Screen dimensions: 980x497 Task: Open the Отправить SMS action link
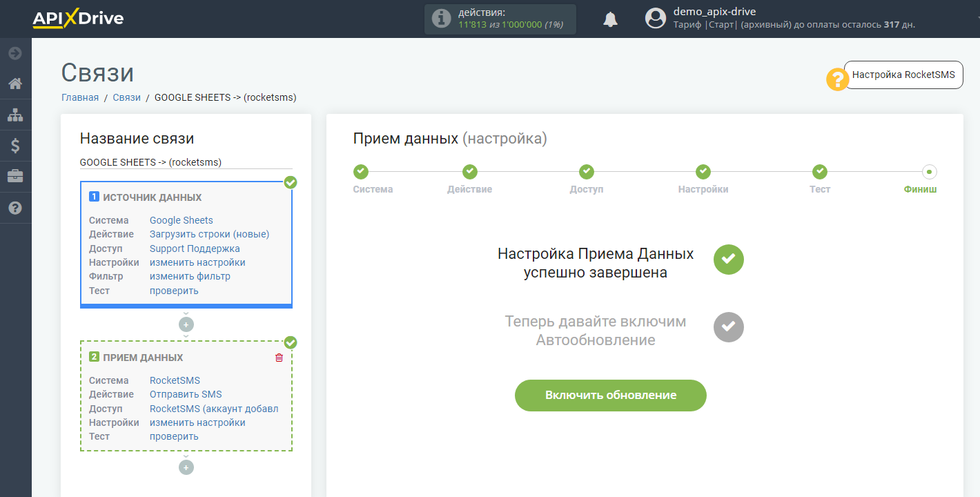(186, 394)
